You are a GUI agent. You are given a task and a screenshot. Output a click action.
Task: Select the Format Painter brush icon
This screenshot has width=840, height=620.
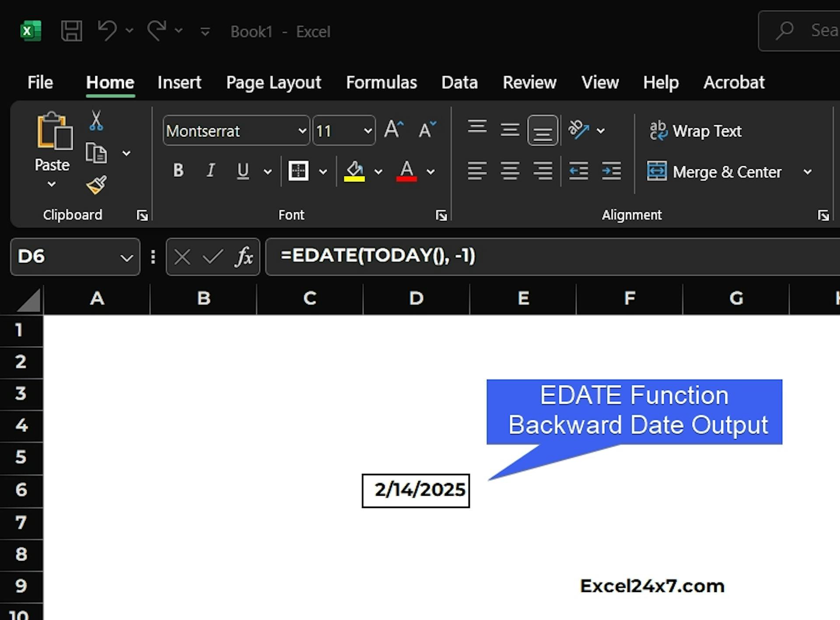(96, 185)
